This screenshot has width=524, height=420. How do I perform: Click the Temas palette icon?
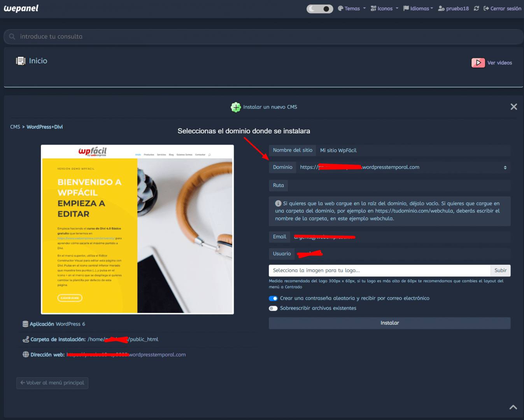coord(340,9)
